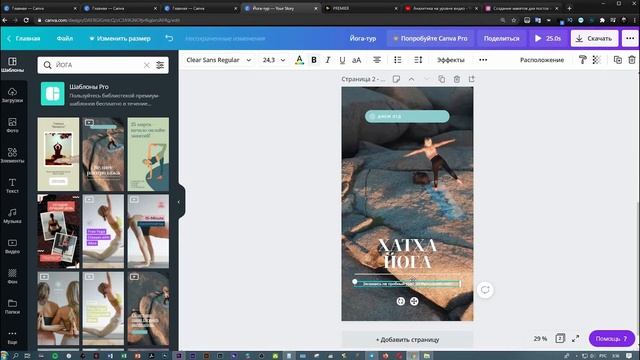The width and height of the screenshot is (640, 360).
Task: Open zoom level 29 % control
Action: pyautogui.click(x=540, y=339)
